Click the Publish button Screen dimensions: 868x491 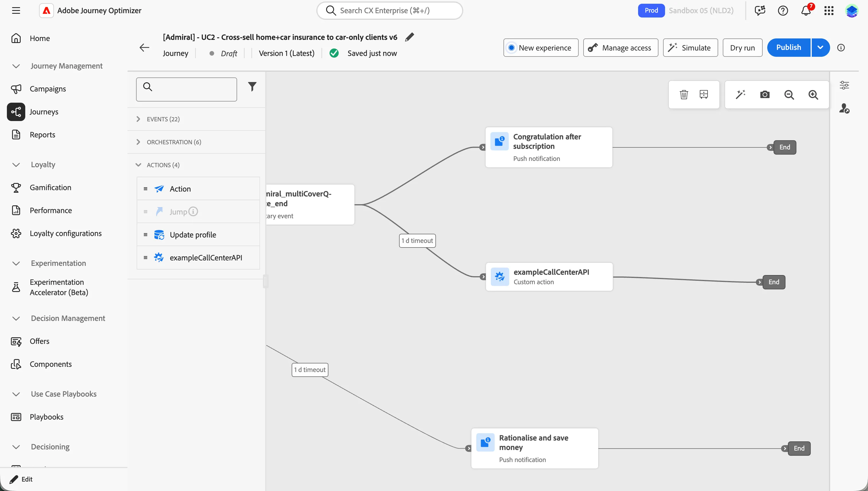[788, 48]
